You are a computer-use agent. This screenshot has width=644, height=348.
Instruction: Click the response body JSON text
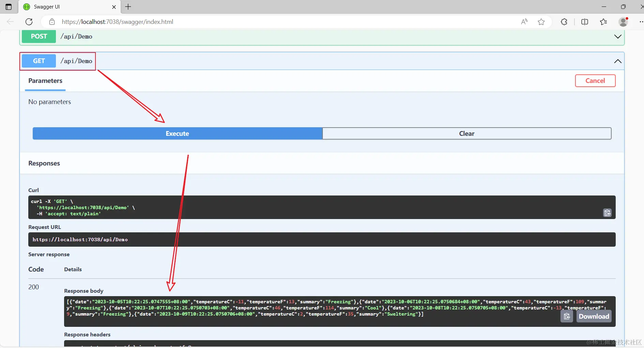[336, 308]
